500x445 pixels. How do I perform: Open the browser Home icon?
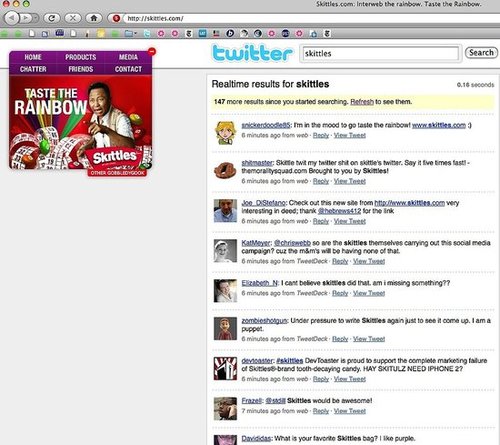[94, 18]
